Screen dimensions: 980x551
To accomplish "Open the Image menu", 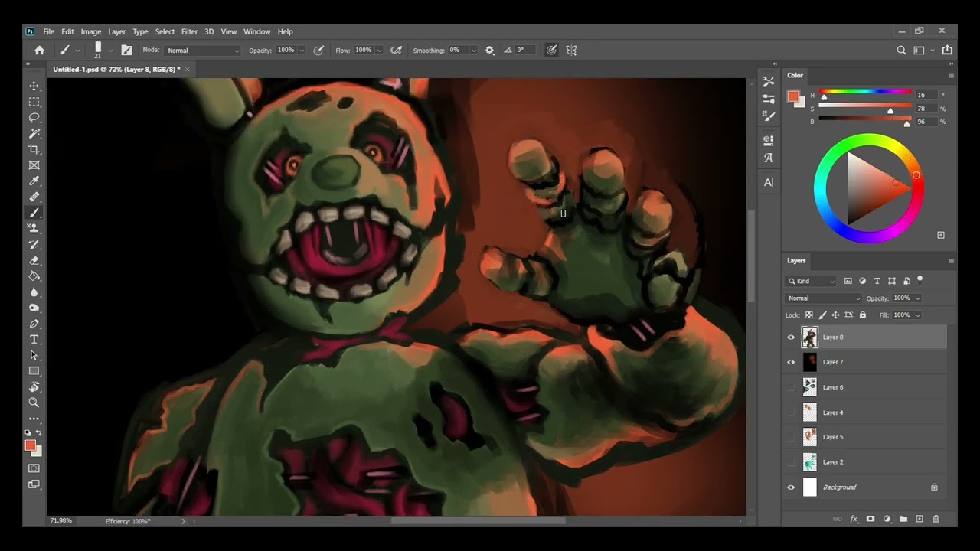I will click(91, 31).
